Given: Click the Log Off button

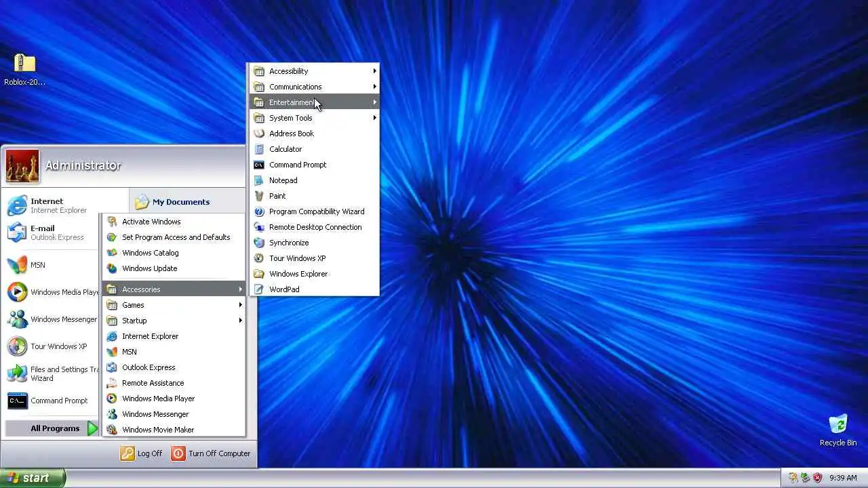Looking at the screenshot, I should pos(142,453).
